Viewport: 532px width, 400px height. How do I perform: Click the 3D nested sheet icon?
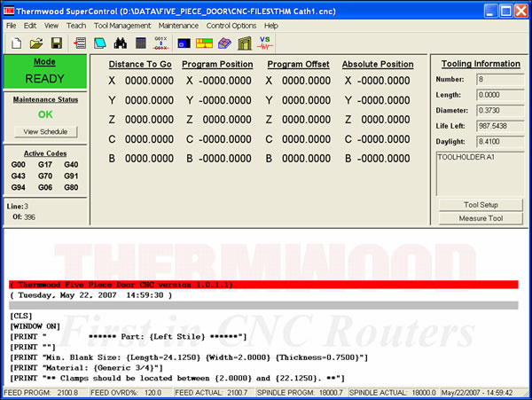[224, 43]
